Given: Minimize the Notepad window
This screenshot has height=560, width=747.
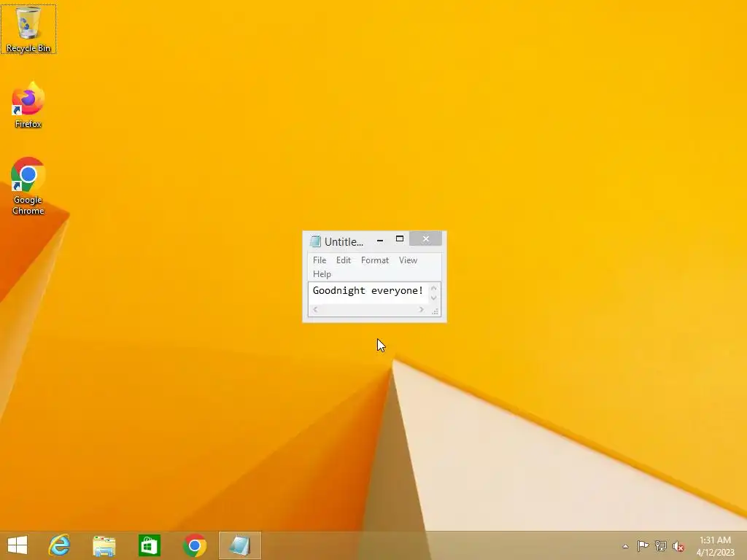Looking at the screenshot, I should coord(379,241).
